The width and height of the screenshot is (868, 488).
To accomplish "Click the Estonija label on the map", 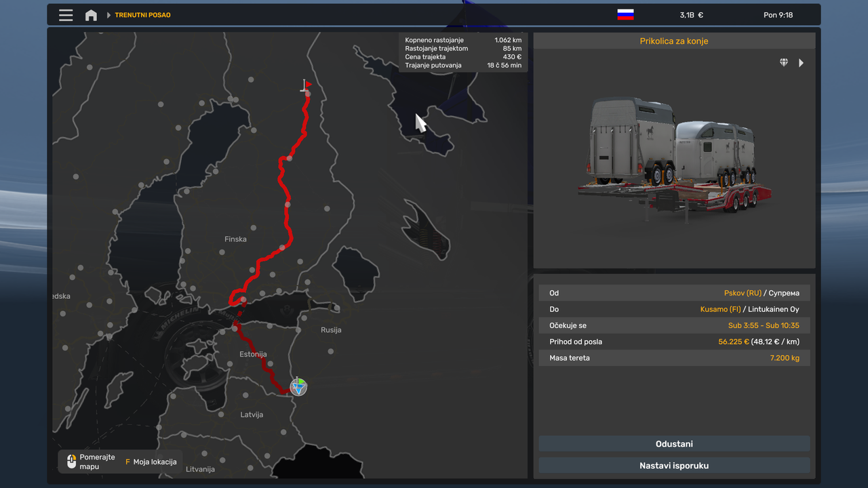I will [253, 354].
